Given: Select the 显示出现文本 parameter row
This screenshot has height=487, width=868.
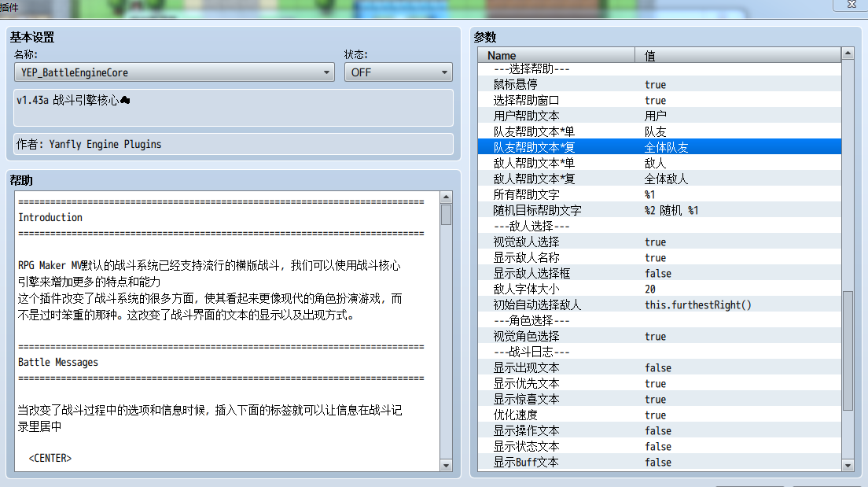Looking at the screenshot, I should tap(660, 367).
